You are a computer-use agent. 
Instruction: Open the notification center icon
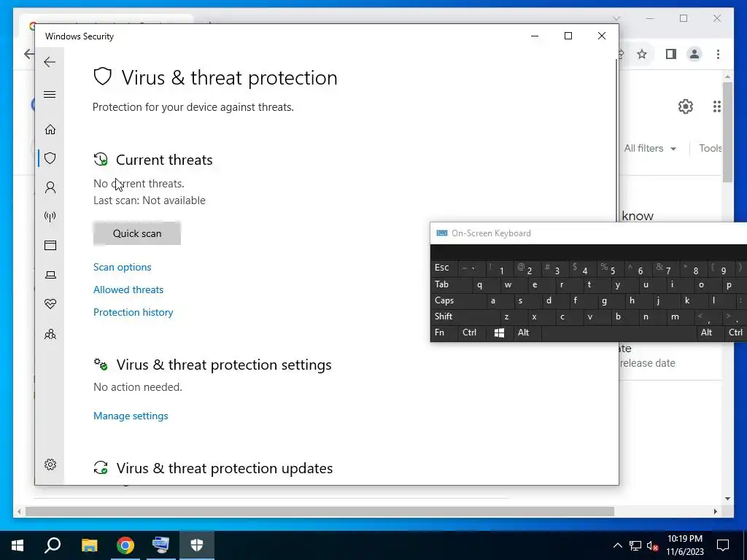coord(723,545)
